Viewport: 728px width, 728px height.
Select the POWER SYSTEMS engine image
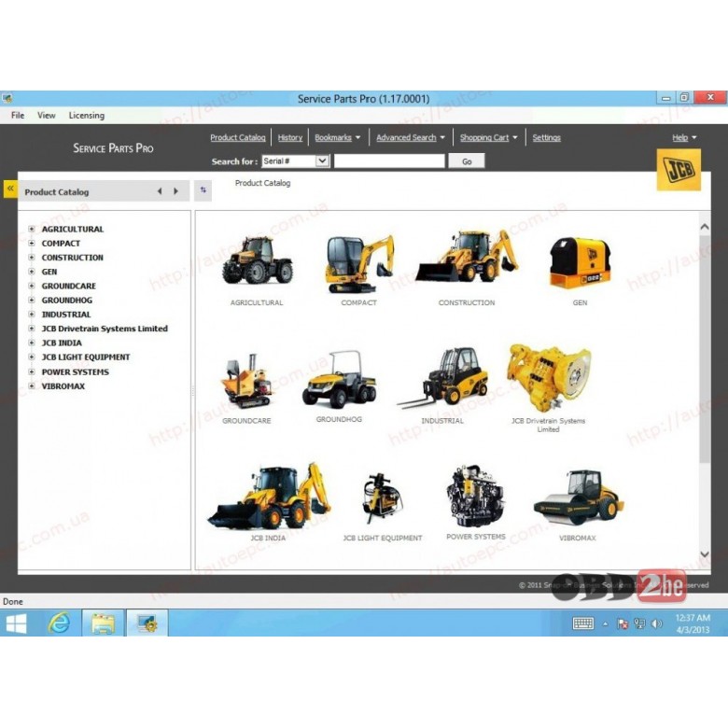tap(475, 497)
